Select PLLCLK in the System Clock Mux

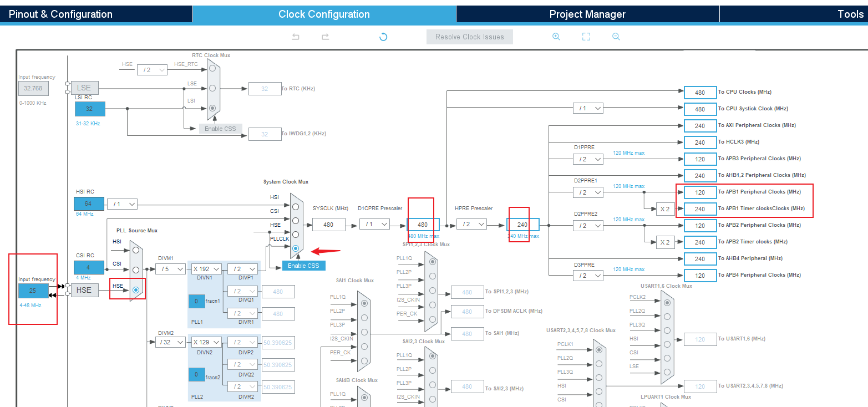[x=296, y=248]
